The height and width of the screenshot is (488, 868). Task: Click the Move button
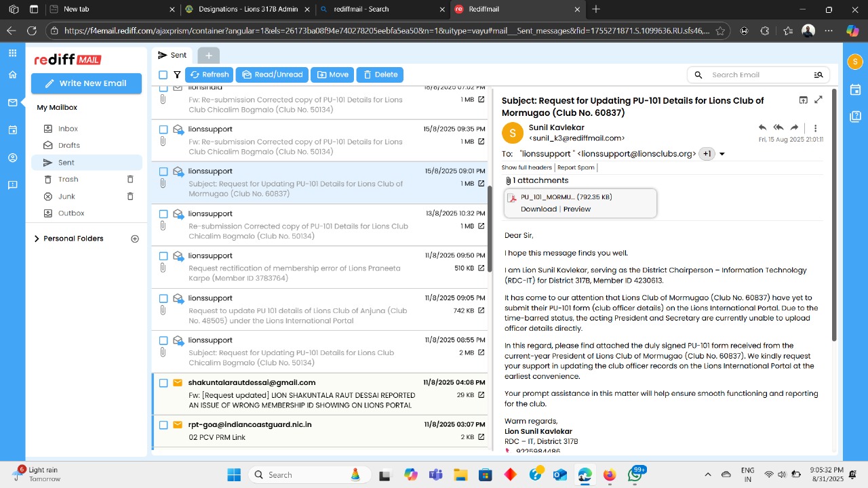click(x=332, y=75)
